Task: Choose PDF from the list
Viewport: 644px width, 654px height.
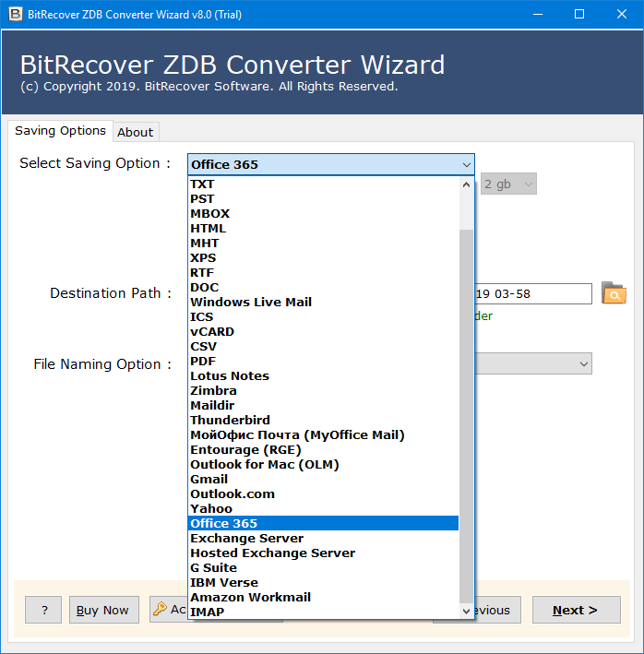Action: click(x=323, y=362)
